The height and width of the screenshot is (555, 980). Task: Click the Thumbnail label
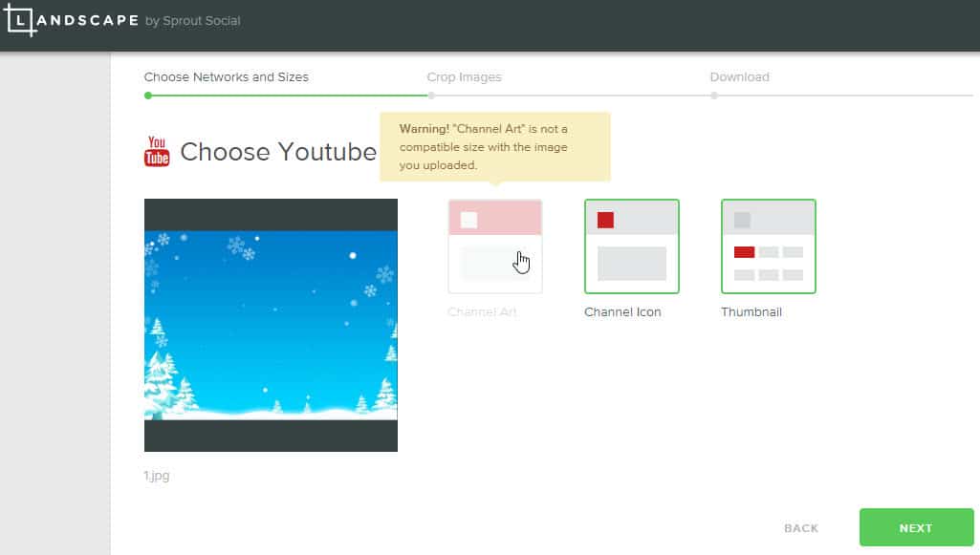point(751,312)
